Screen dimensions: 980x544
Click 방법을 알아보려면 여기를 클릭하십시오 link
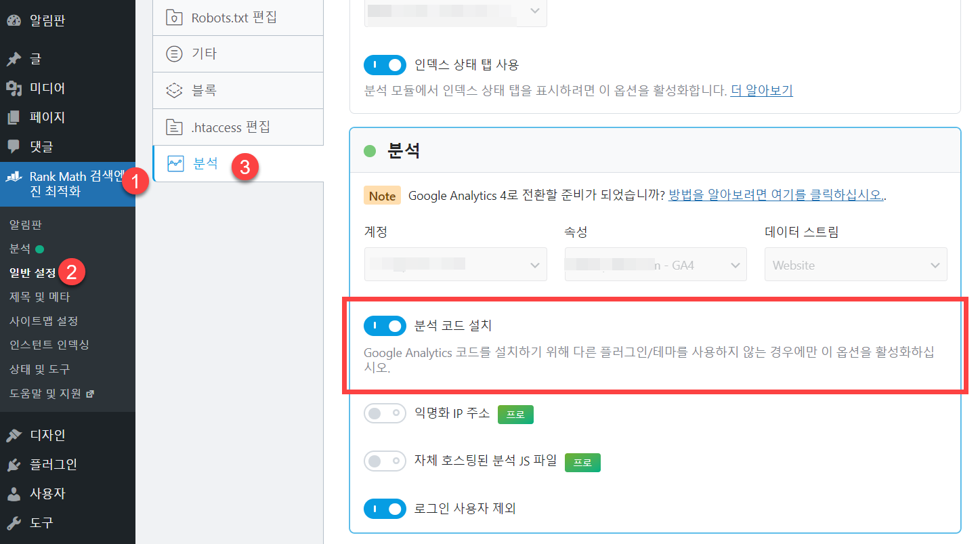776,195
